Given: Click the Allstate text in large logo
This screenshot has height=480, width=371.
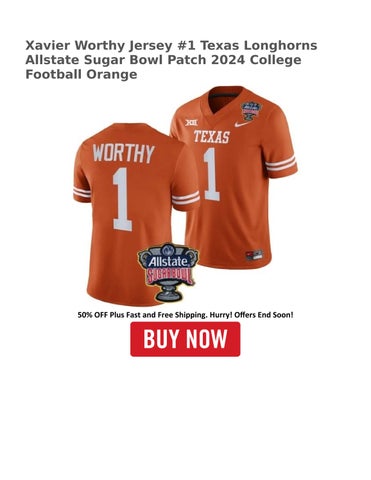Looking at the screenshot, I should tap(169, 262).
